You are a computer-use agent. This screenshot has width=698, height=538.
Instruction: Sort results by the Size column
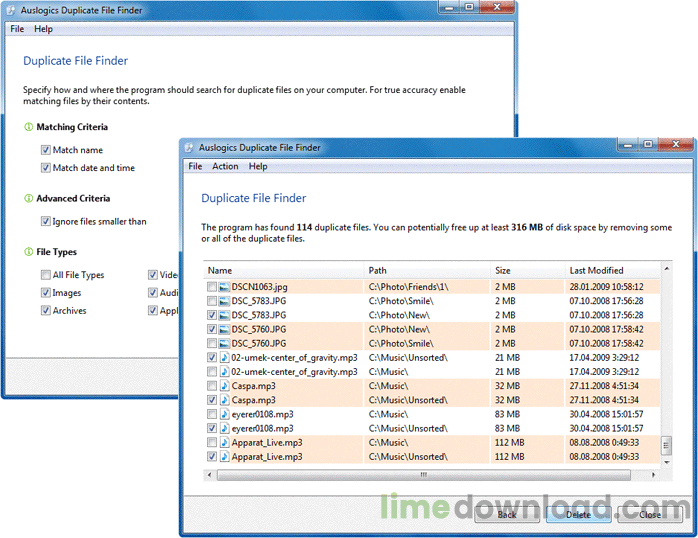coord(527,270)
